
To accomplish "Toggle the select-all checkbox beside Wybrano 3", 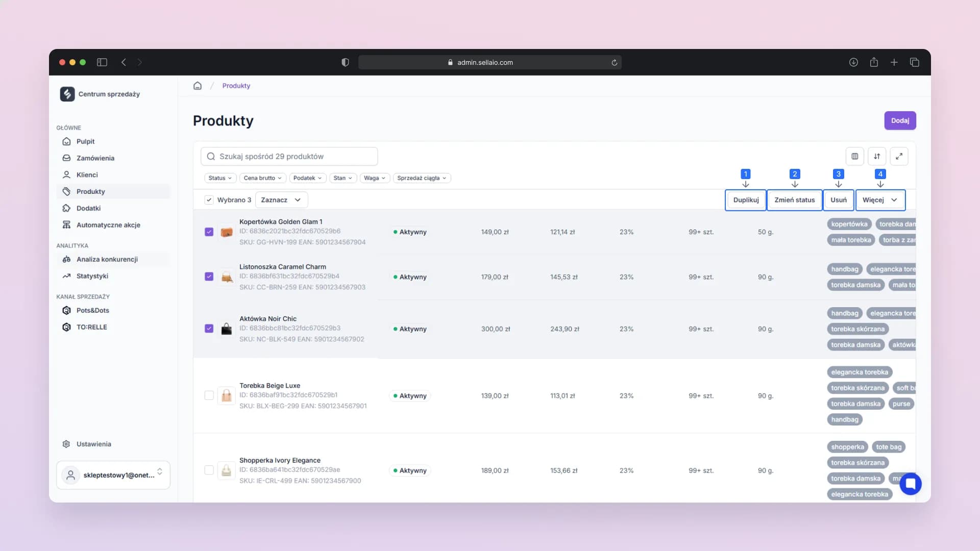I will pos(209,200).
